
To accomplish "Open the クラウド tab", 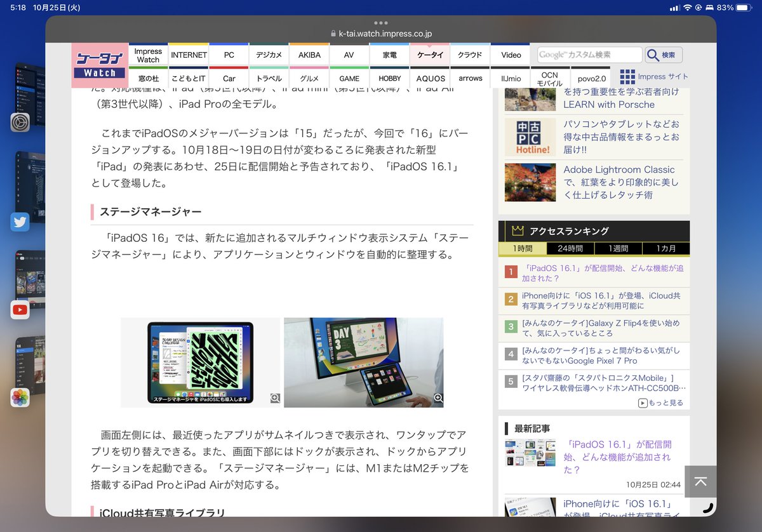I will 470,55.
